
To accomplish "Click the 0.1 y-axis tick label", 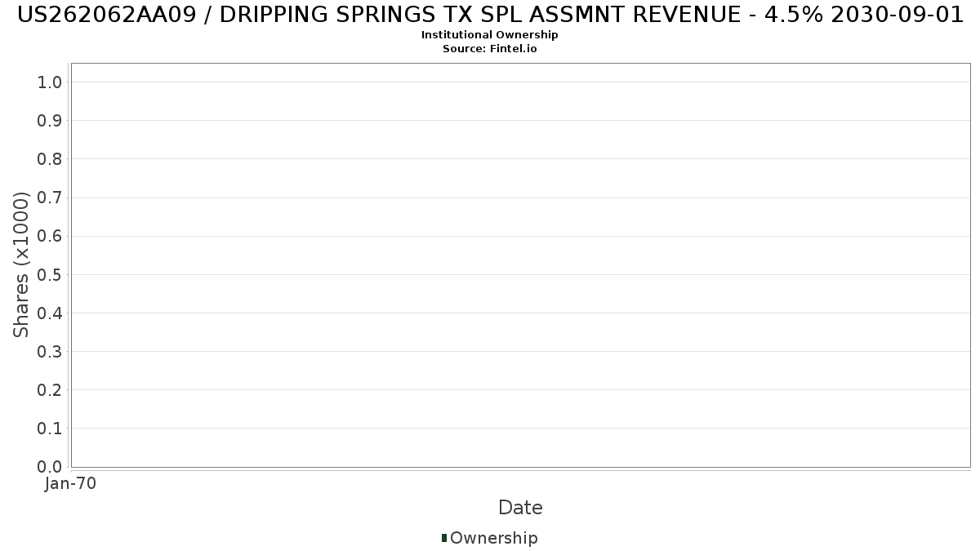I will click(x=49, y=429).
